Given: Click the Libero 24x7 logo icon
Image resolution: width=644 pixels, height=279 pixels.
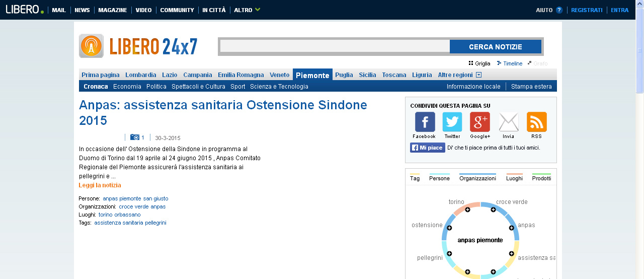Looking at the screenshot, I should point(91,46).
